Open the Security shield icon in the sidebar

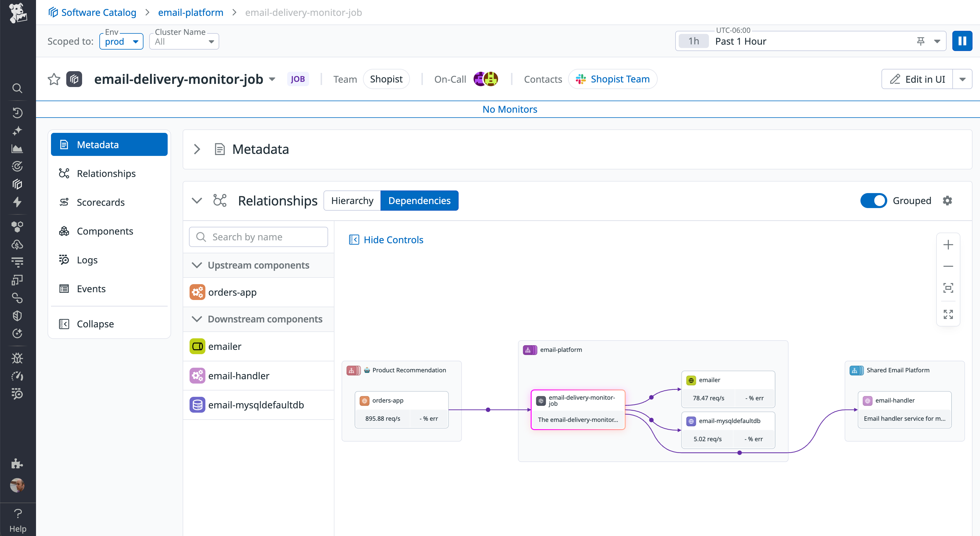pos(18,315)
